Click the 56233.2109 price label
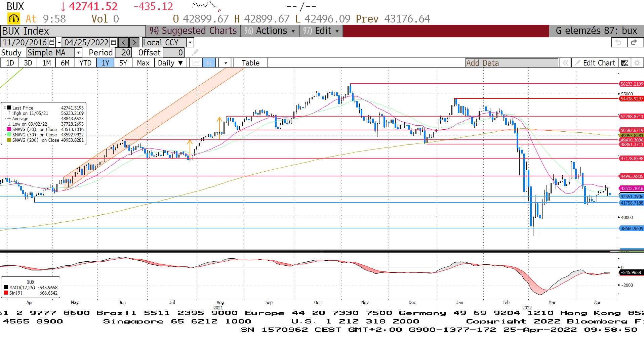The image size is (644, 347). (632, 84)
